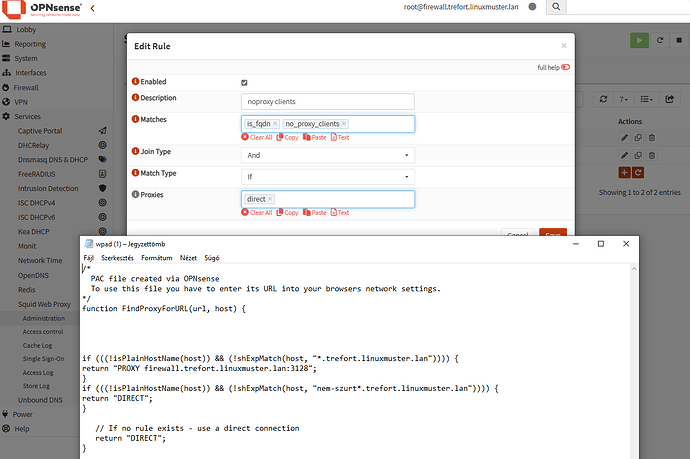Click the restart service icon
Image resolution: width=690 pixels, height=459 pixels.
(x=660, y=40)
